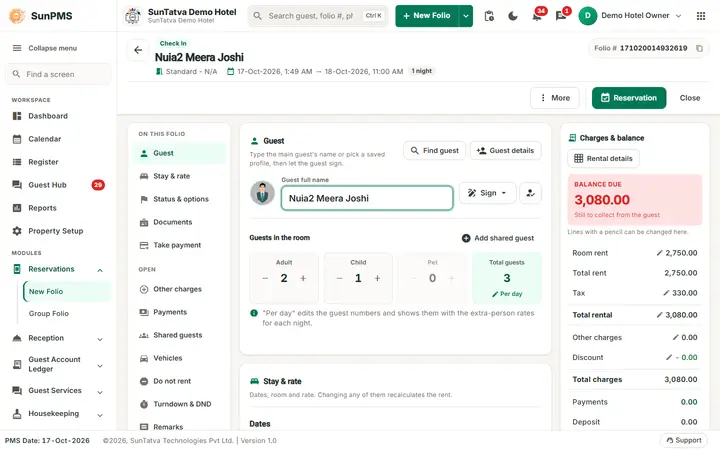The height and width of the screenshot is (450, 720).
Task: Click the Support button
Action: pyautogui.click(x=684, y=440)
